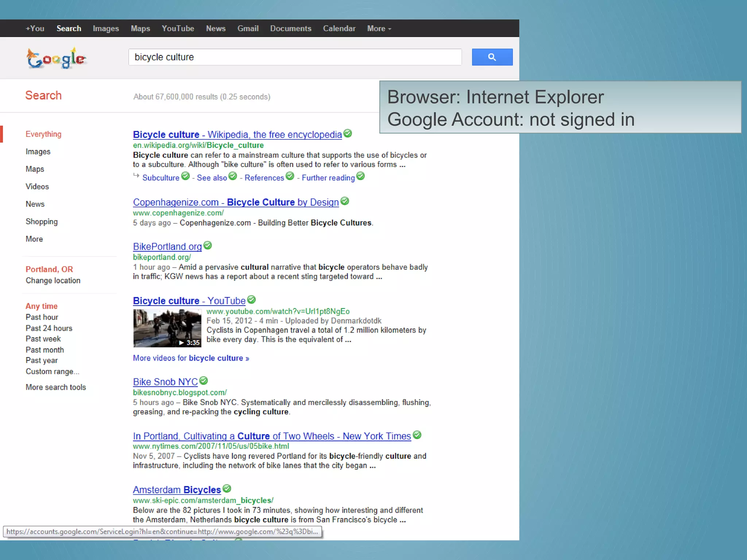Screen dimensions: 747x560
Task: Open In Portland, Cultivating a Culture result
Action: 272,436
